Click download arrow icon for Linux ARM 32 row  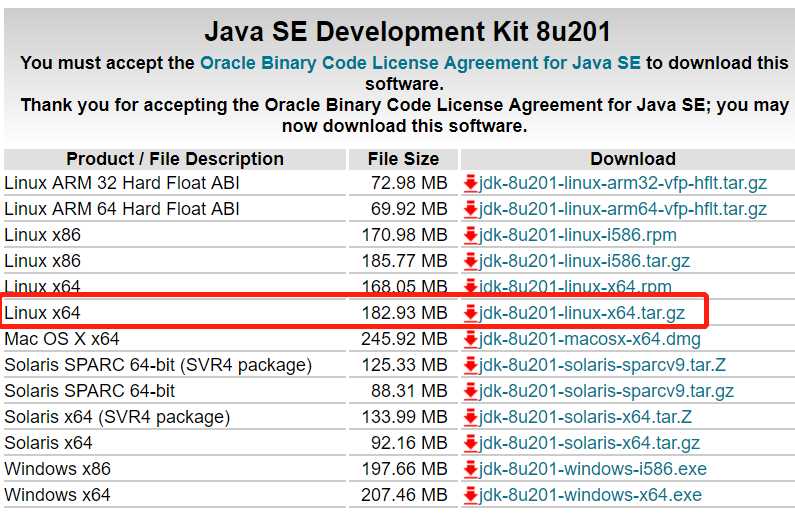[471, 183]
